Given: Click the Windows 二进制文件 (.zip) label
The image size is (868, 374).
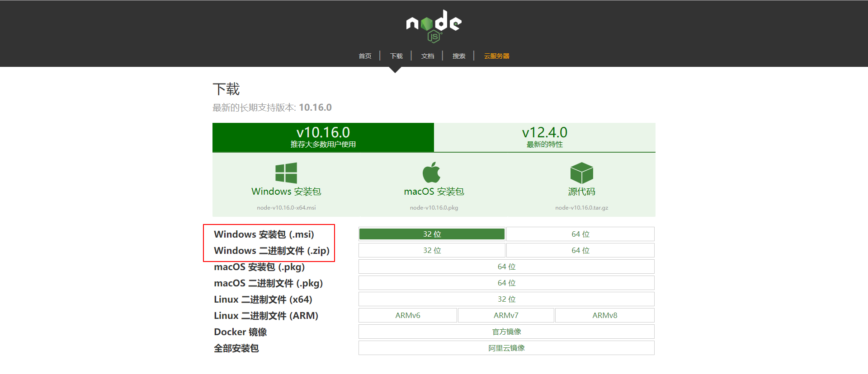Looking at the screenshot, I should (272, 251).
